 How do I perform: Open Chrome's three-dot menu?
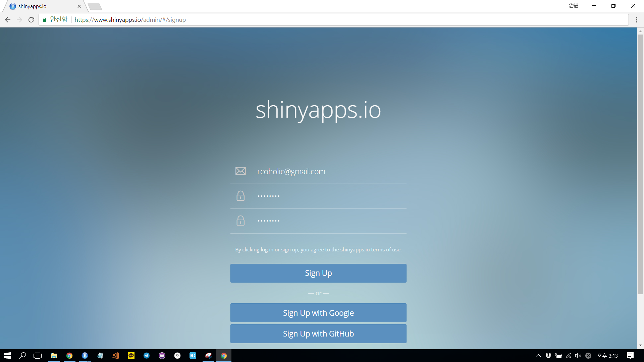(636, 20)
